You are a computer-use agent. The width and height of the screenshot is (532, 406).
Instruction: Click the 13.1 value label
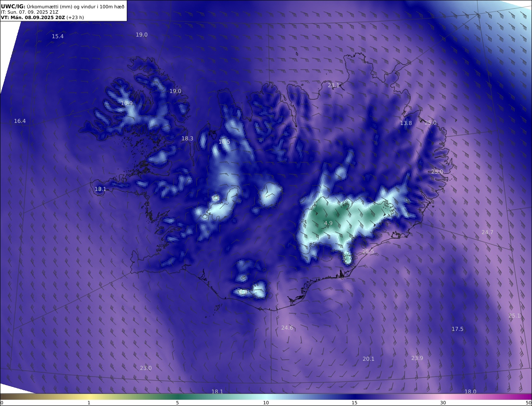(101, 189)
